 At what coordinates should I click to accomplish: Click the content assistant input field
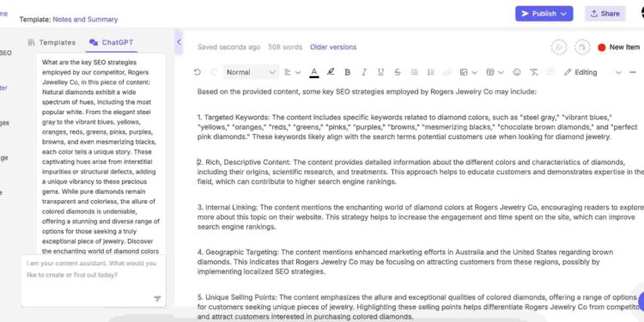94,281
